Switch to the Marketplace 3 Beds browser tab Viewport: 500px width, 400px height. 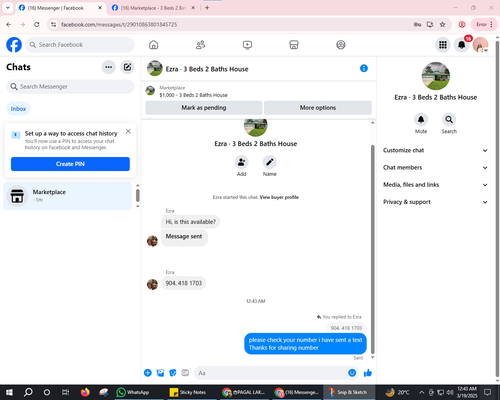coord(153,8)
